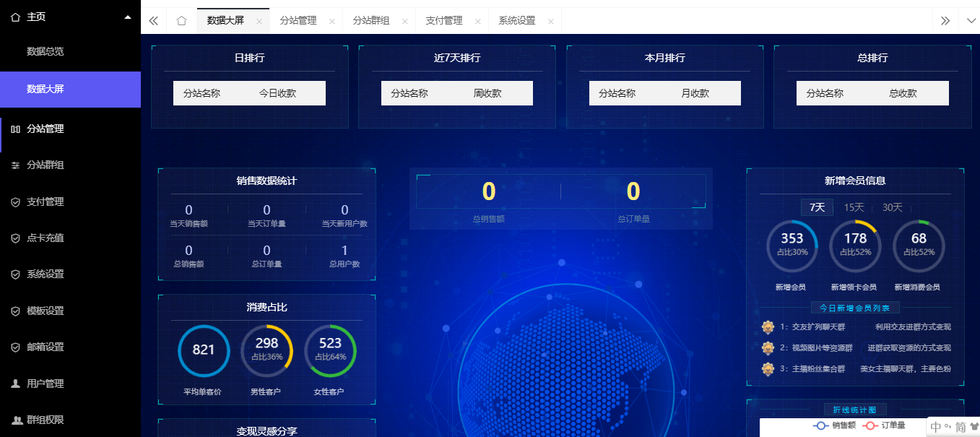Click the blue 新增会员 progress ring

[792, 246]
